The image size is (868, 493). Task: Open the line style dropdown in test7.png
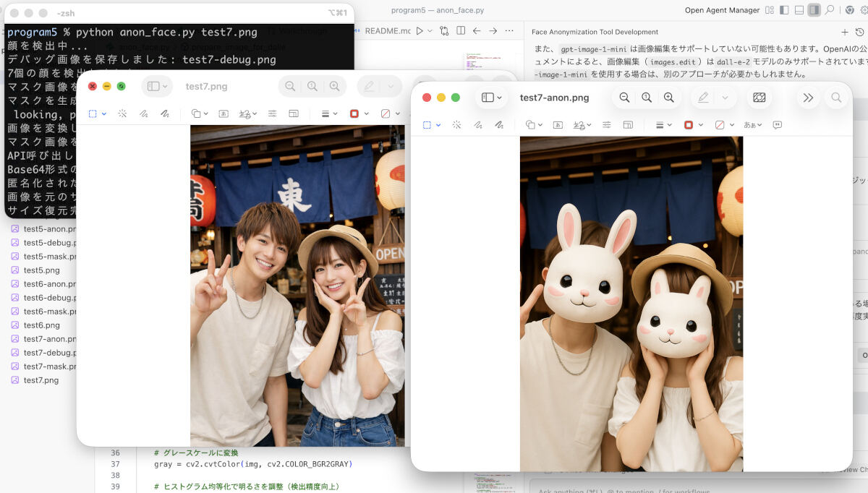pos(329,113)
